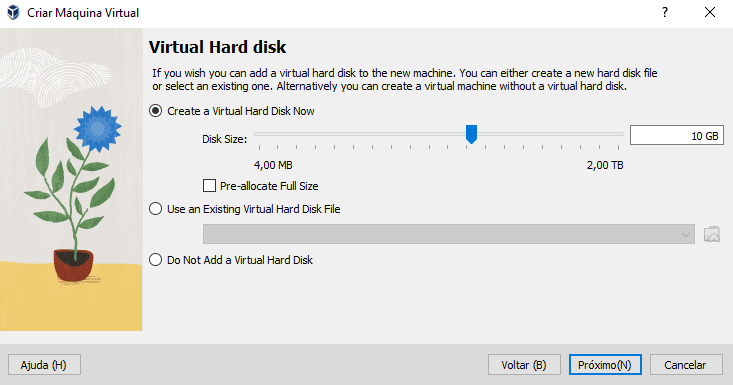The height and width of the screenshot is (385, 733).
Task: Close the Criar Máquina Virtual dialog
Action: click(710, 12)
